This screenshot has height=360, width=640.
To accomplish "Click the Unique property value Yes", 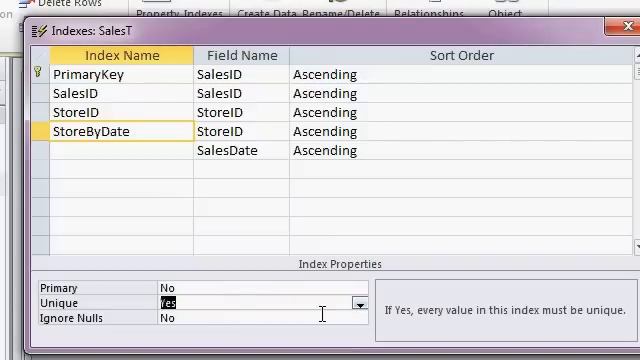I will [255, 303].
